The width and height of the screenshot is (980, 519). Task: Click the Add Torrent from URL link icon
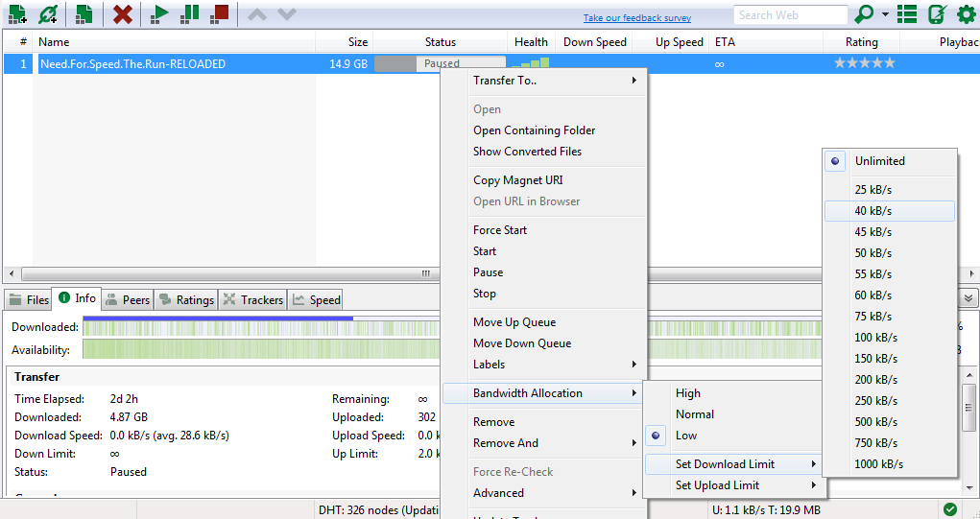tap(49, 13)
